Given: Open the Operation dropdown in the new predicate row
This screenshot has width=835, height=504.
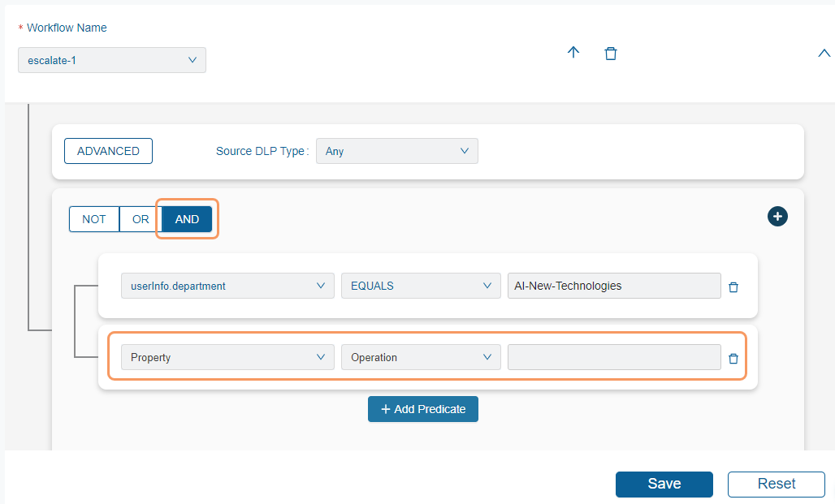Looking at the screenshot, I should pyautogui.click(x=420, y=356).
